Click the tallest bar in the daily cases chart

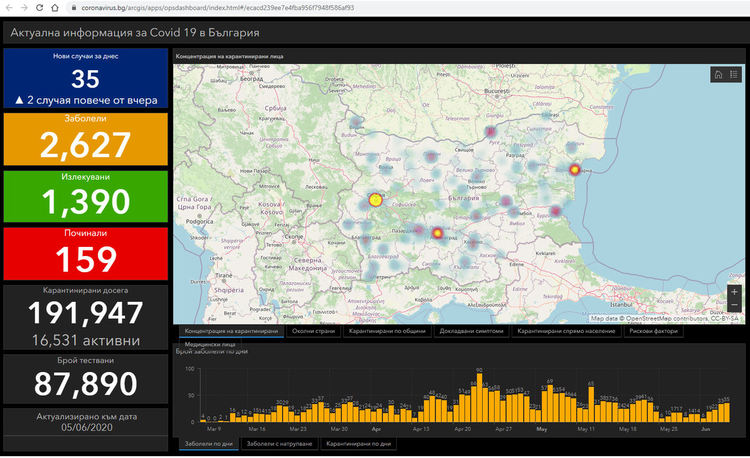coord(481,395)
